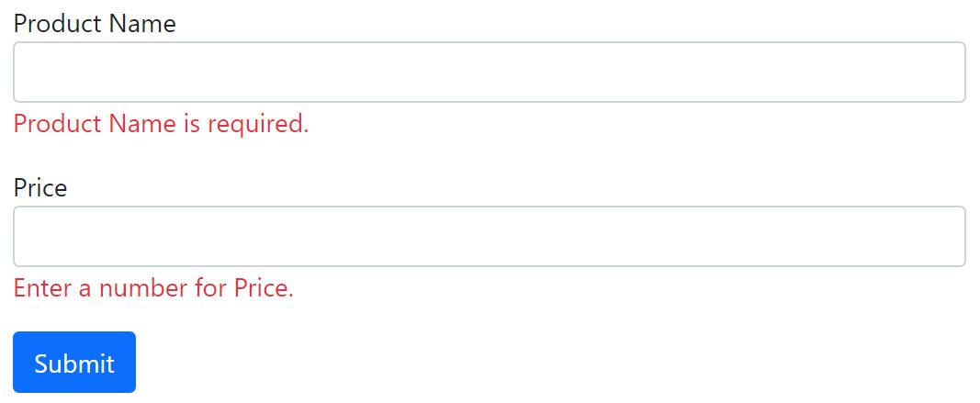The image size is (980, 403).
Task: Activate the text field below the Price label
Action: tap(490, 236)
